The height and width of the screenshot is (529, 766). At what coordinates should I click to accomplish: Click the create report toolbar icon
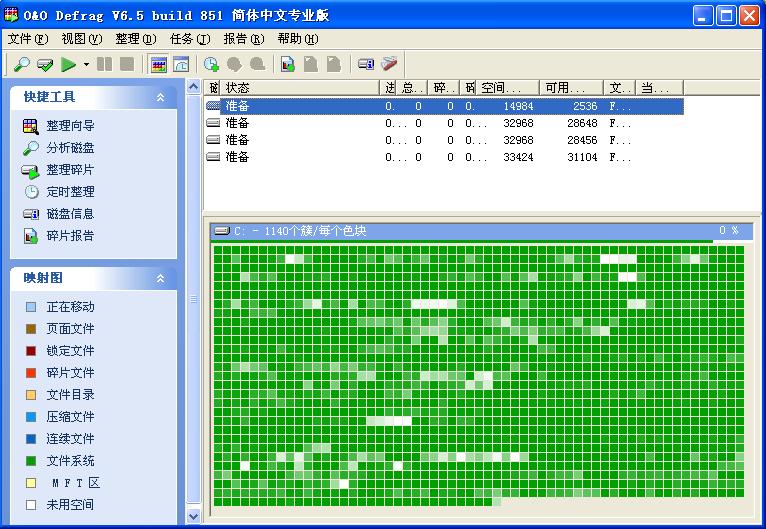coord(288,64)
